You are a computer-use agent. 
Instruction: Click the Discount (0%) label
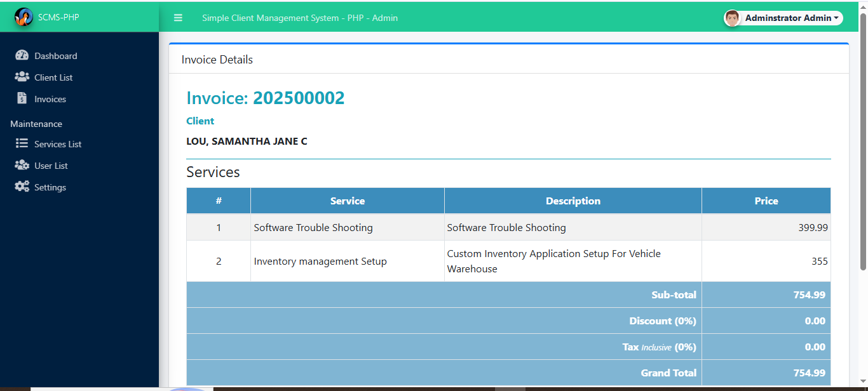pos(663,321)
